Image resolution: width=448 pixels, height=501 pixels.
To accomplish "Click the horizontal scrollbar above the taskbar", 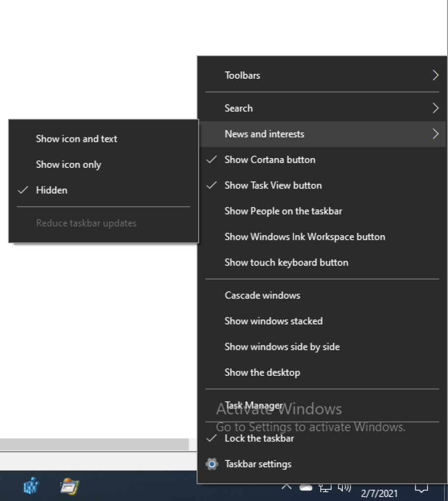I will 94,444.
